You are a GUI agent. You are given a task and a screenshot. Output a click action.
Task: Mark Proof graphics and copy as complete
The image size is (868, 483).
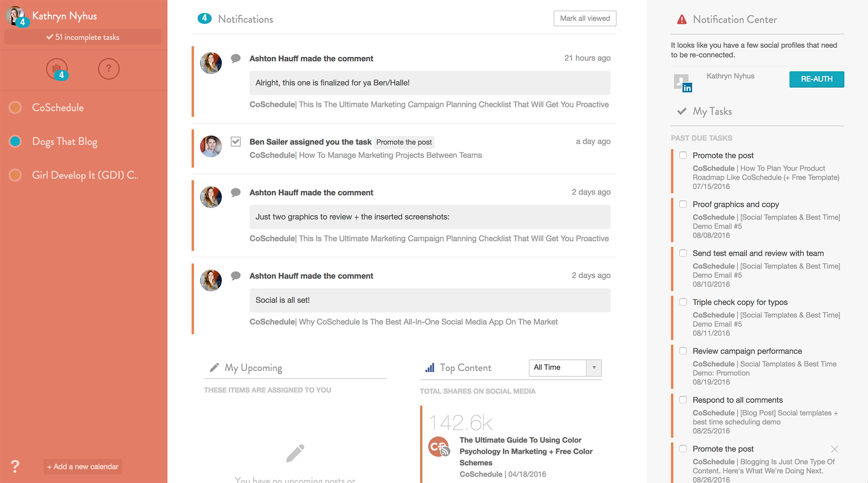pyautogui.click(x=683, y=204)
